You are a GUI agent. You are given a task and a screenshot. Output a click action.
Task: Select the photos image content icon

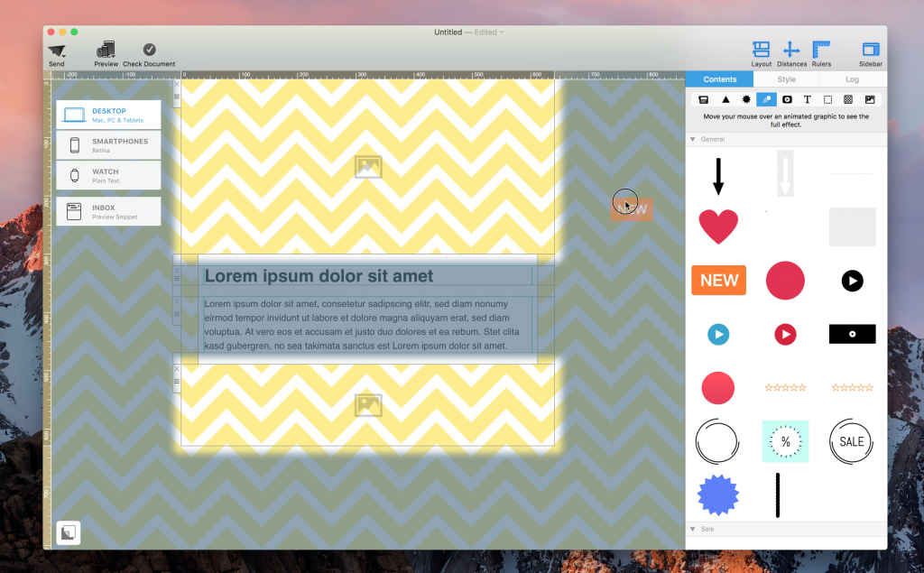(870, 99)
